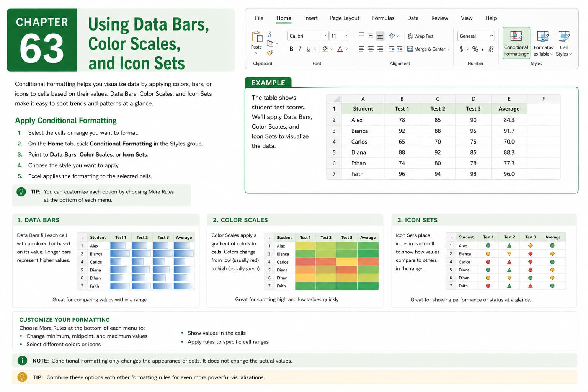This screenshot has width=588, height=392.
Task: Toggle Italic formatting
Action: (x=300, y=49)
